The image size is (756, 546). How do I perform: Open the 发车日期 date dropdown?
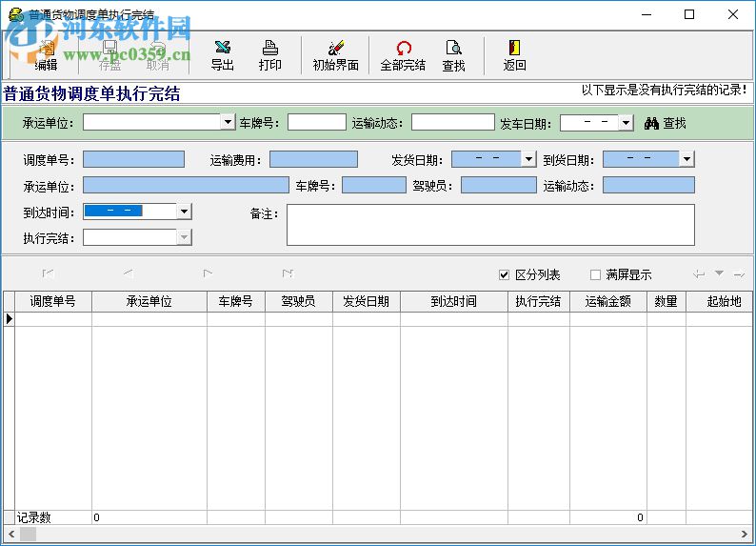626,123
